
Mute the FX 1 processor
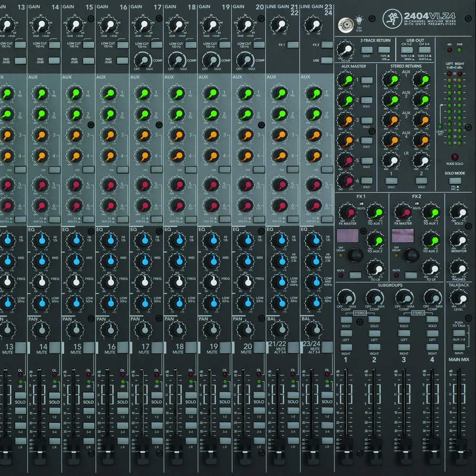tap(355, 275)
